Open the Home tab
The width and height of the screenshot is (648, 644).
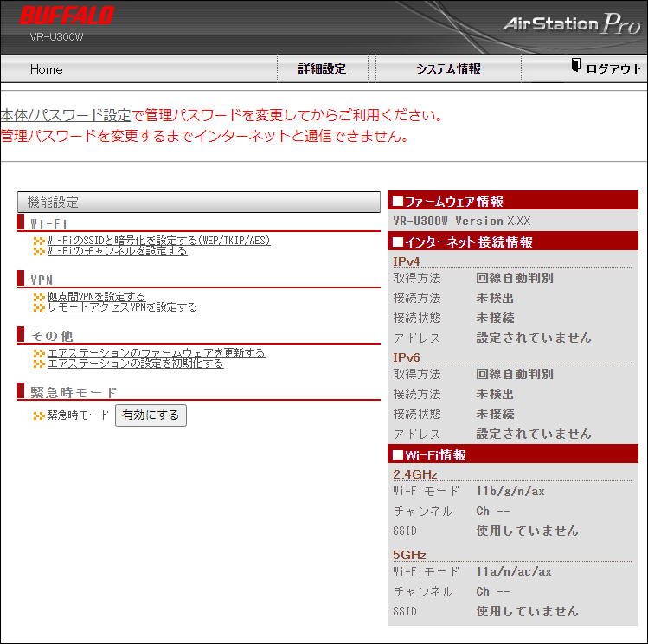pos(47,69)
